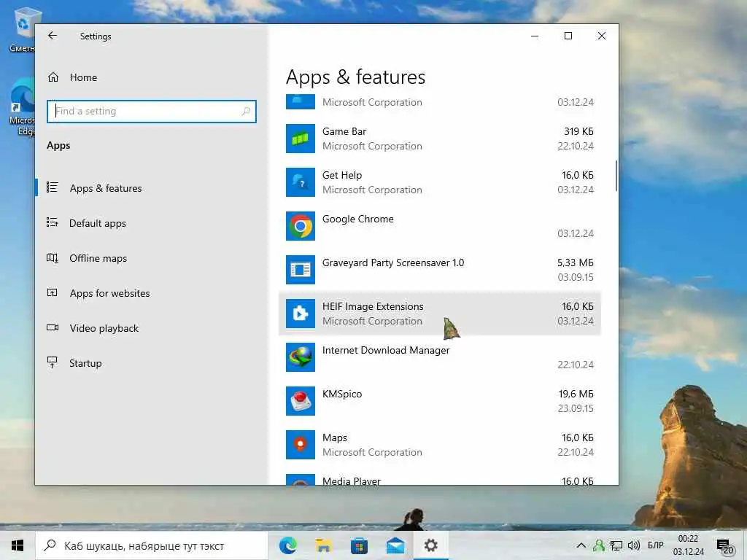The width and height of the screenshot is (747, 560).
Task: Show hidden tray icons chevron
Action: (581, 545)
